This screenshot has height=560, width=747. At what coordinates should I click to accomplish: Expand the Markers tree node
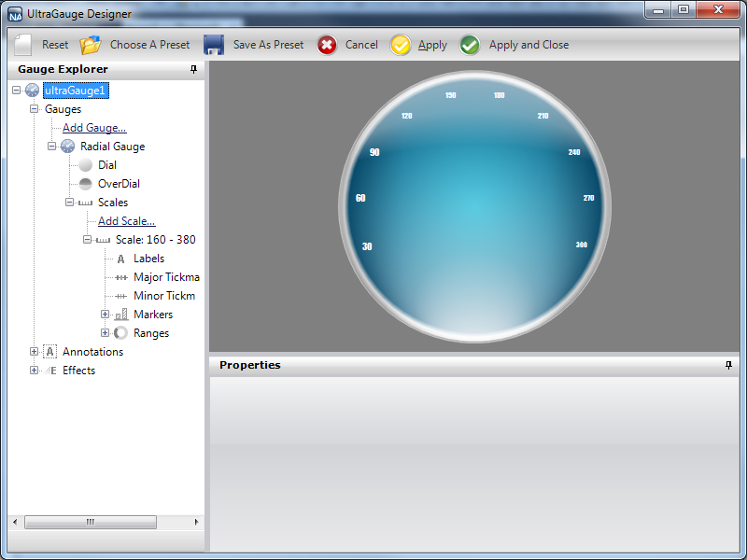(x=106, y=315)
